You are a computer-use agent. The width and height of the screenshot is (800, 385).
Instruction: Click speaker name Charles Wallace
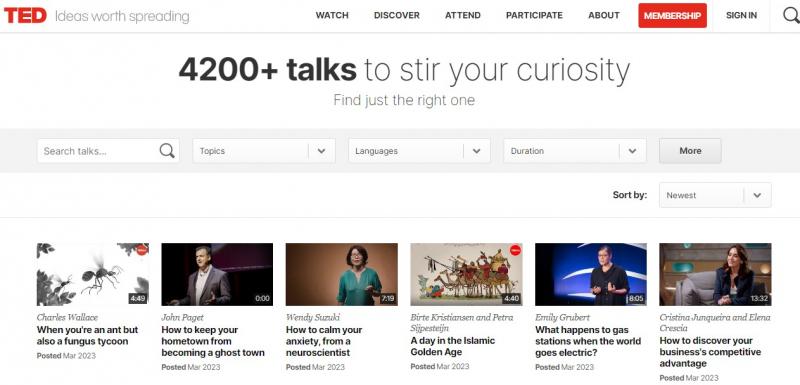(67, 317)
